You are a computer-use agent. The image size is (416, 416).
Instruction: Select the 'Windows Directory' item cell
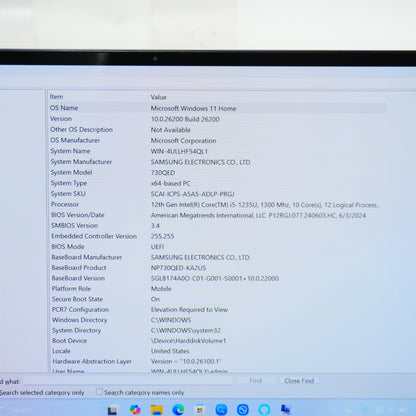pos(79,320)
